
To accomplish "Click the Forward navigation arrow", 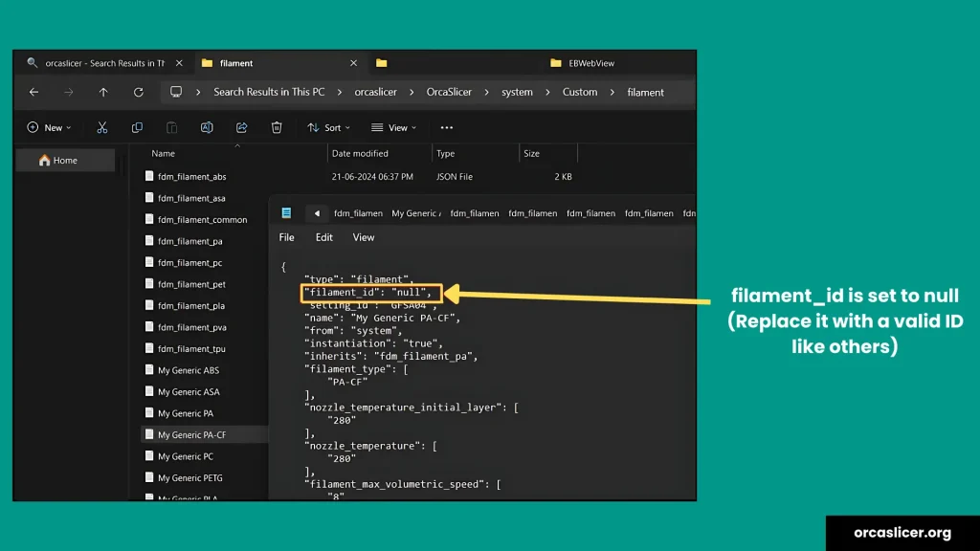I will (68, 92).
